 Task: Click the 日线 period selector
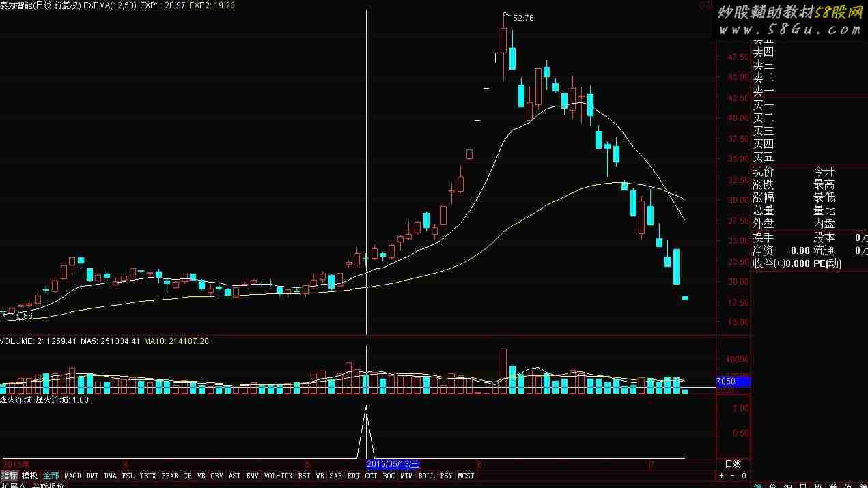pos(732,465)
